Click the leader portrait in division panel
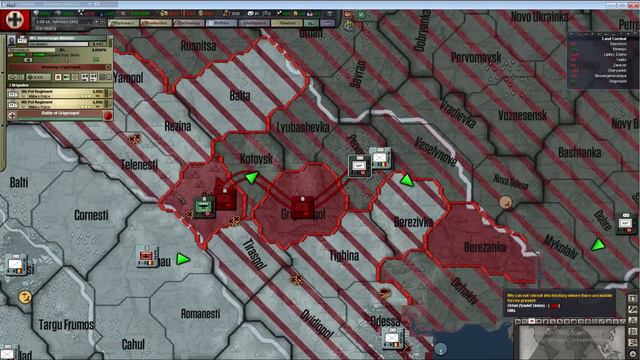This screenshot has width=640, height=360. click(x=11, y=40)
